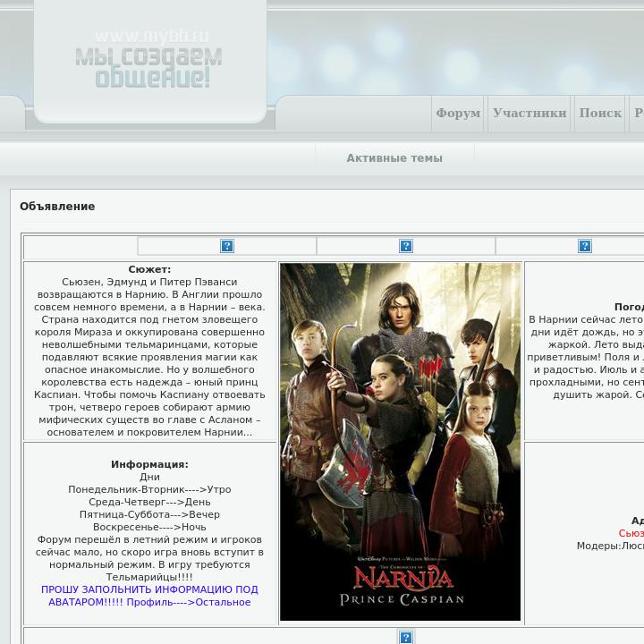Click the blue 'ПРОШУ ЗАПОЛЬНИТЬ ИНФОРМАЦИЮ ПОД' text
Image resolution: width=644 pixels, height=644 pixels.
149,589
